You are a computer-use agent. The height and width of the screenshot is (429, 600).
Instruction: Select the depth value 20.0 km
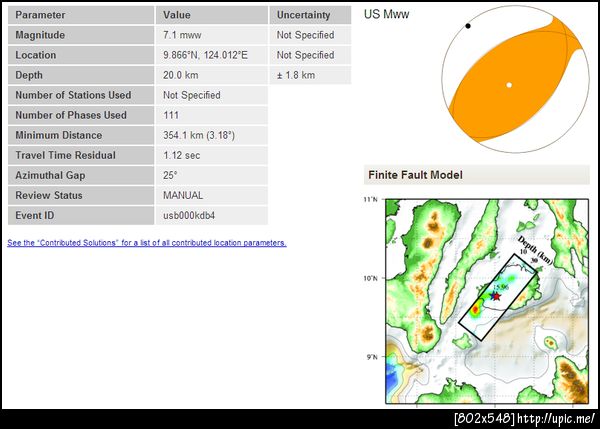pyautogui.click(x=181, y=75)
